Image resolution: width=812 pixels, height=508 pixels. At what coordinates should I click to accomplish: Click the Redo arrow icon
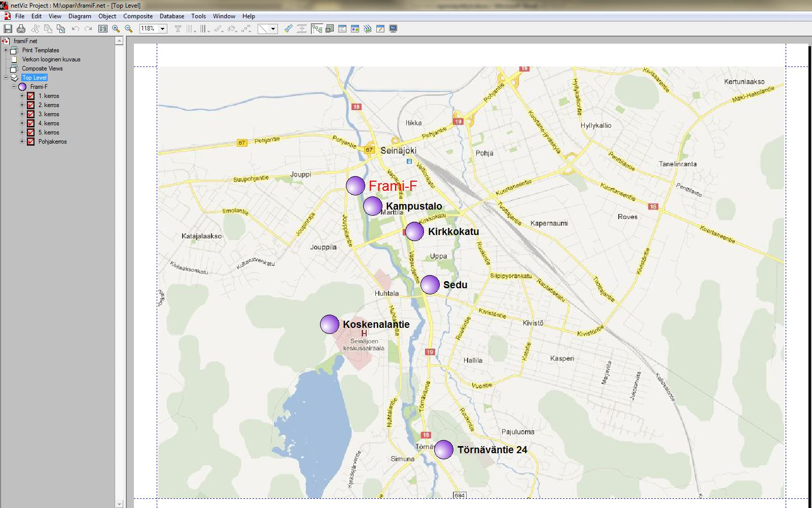click(88, 29)
